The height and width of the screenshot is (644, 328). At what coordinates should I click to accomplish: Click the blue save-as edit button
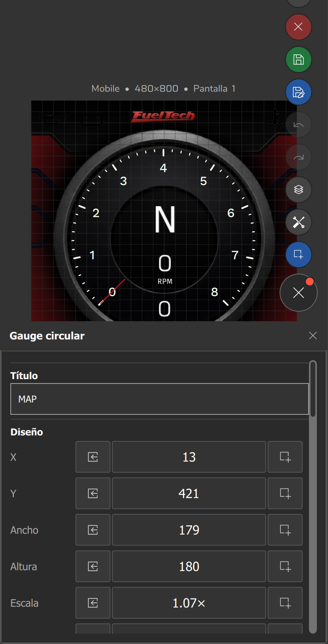click(x=299, y=92)
